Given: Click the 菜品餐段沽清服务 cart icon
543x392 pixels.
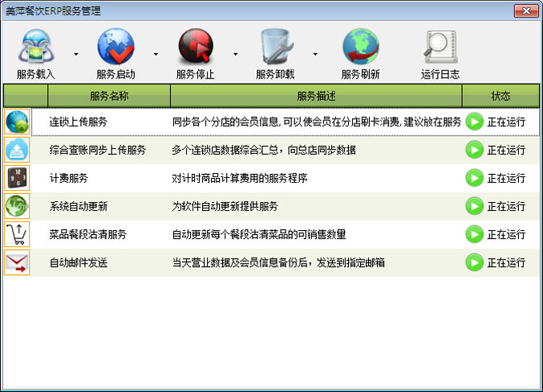Looking at the screenshot, I should pyautogui.click(x=17, y=234).
